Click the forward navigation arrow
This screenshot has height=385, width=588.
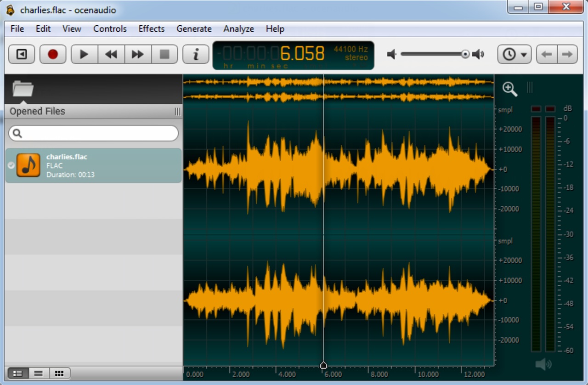(567, 54)
